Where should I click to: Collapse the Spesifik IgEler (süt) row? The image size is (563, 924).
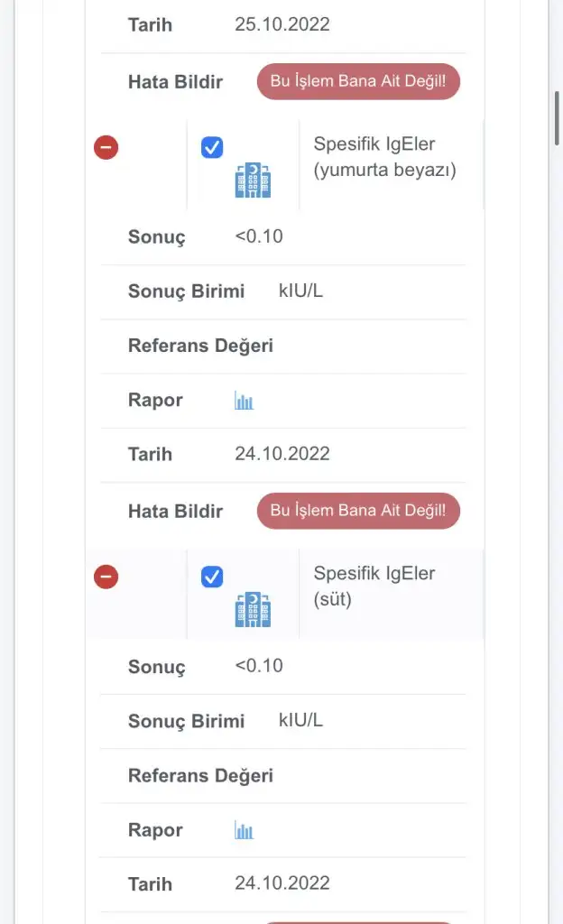pyautogui.click(x=106, y=576)
